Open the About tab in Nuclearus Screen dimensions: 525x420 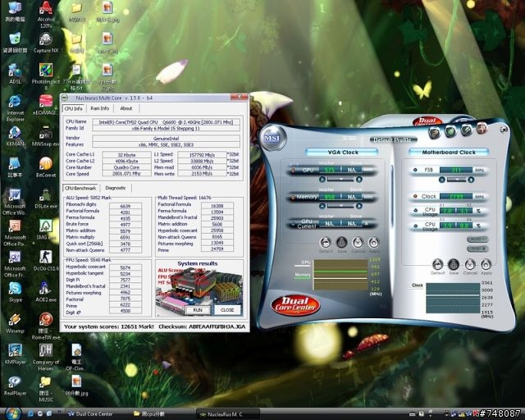pos(126,108)
